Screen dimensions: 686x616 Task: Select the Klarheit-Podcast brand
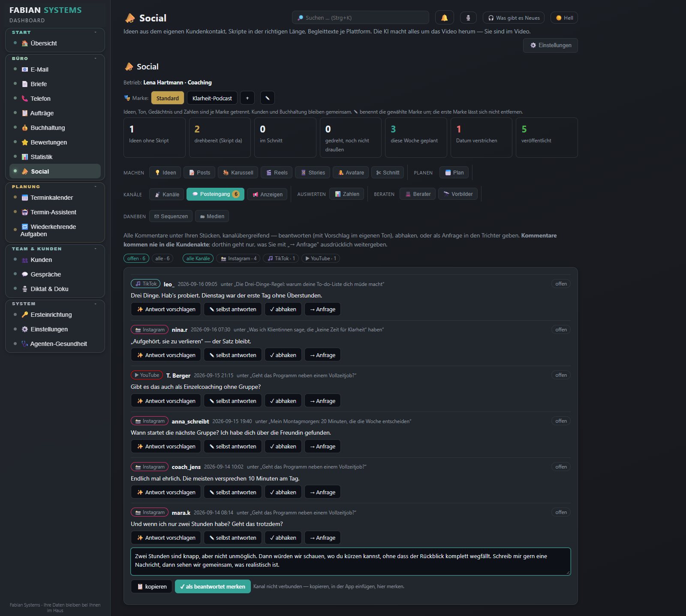212,98
